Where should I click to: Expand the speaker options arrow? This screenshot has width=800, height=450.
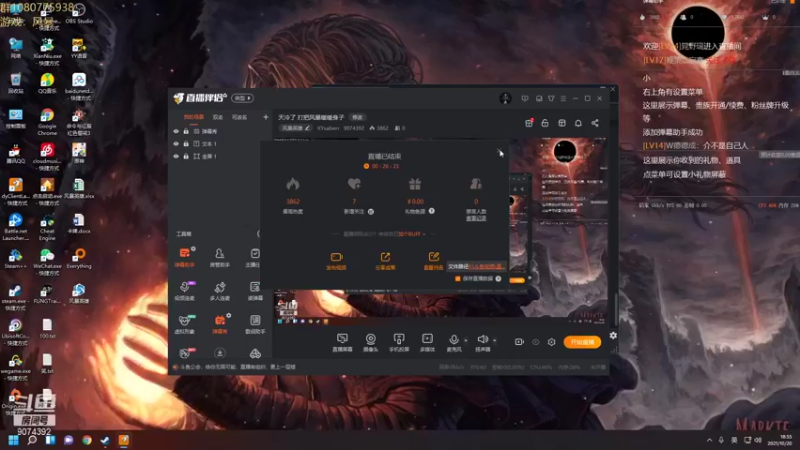tap(494, 340)
